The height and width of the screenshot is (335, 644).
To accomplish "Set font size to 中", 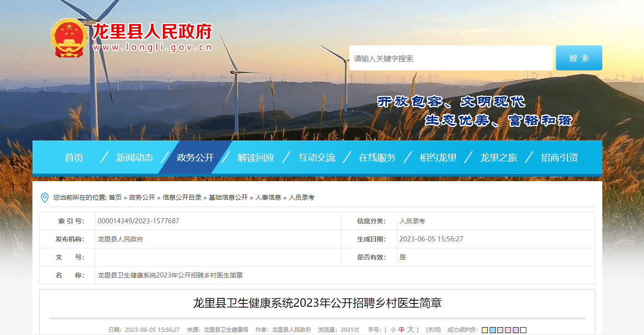I will (401, 330).
